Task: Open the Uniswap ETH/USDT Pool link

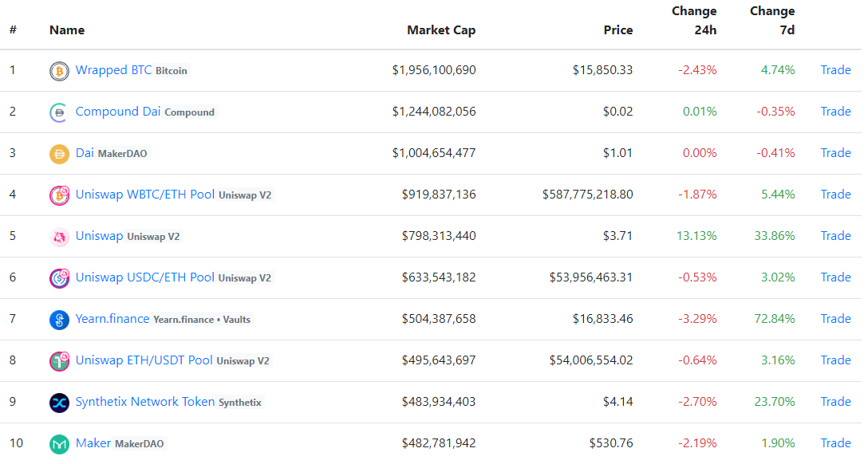Action: [x=144, y=360]
